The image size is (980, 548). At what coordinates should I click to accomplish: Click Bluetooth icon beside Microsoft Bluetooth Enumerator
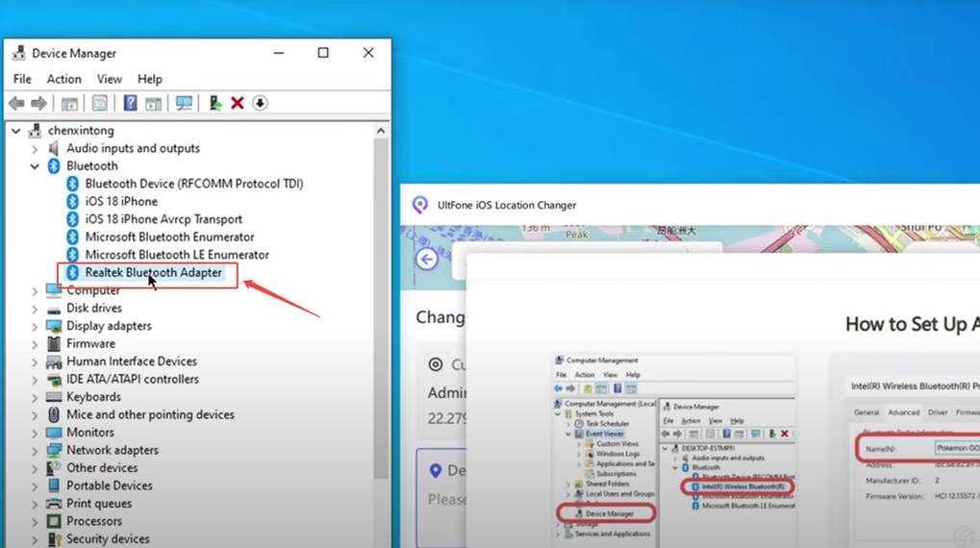(x=72, y=237)
